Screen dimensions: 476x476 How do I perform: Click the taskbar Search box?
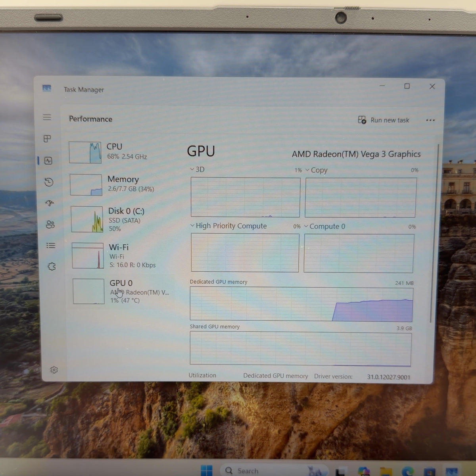(x=274, y=470)
